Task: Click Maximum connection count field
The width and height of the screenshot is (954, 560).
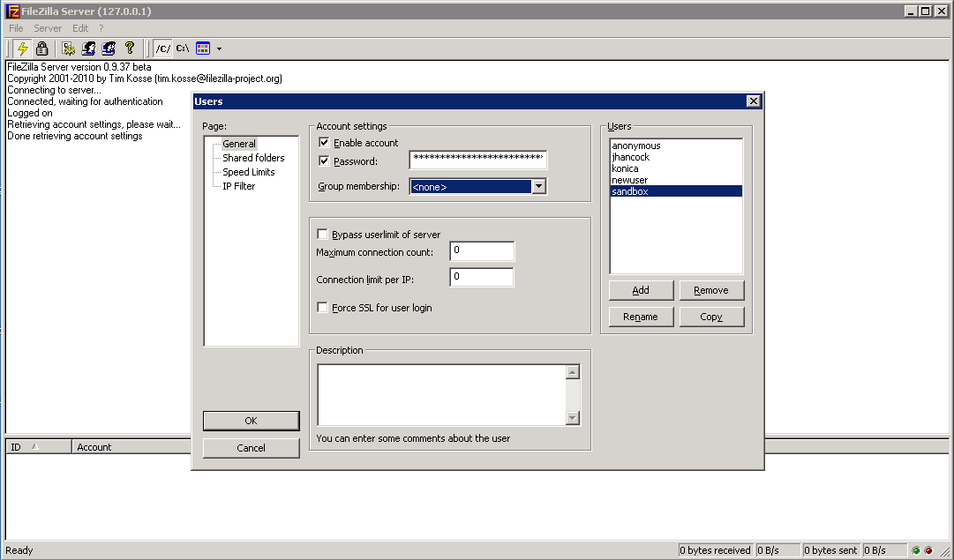Action: click(x=482, y=251)
